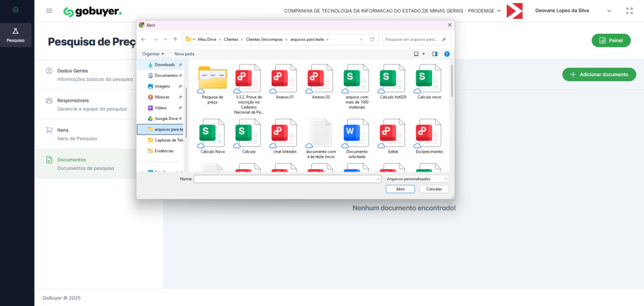The width and height of the screenshot is (644, 306).
Task: Click the refresh icon in address bar
Action: 373,39
